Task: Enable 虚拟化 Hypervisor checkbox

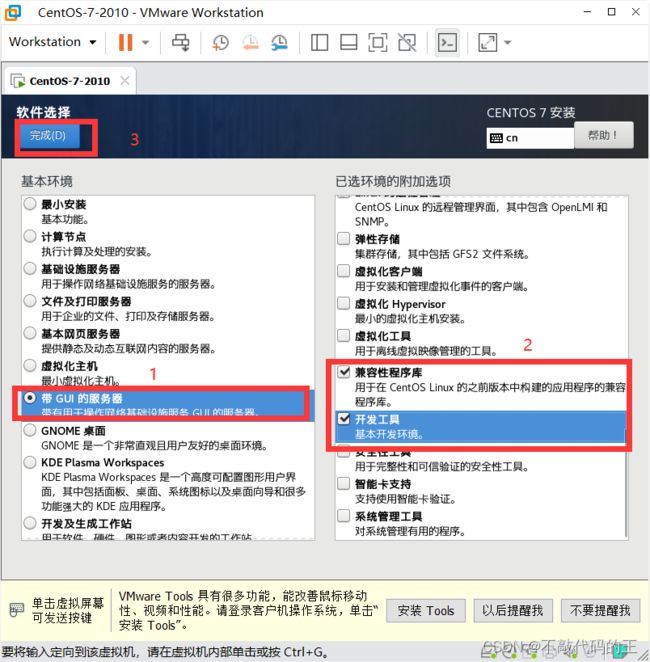Action: (344, 303)
